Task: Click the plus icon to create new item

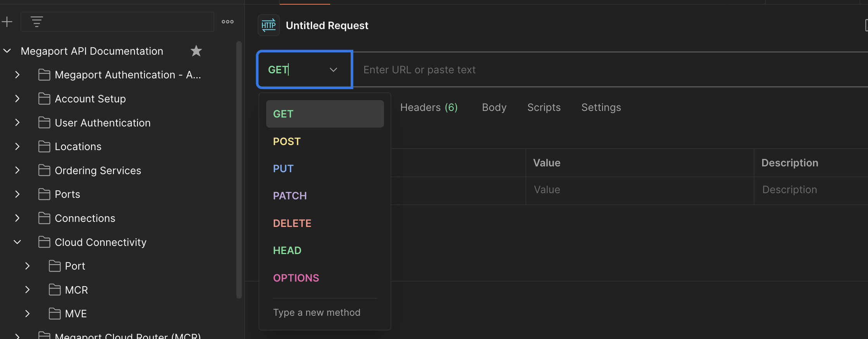Action: tap(7, 22)
